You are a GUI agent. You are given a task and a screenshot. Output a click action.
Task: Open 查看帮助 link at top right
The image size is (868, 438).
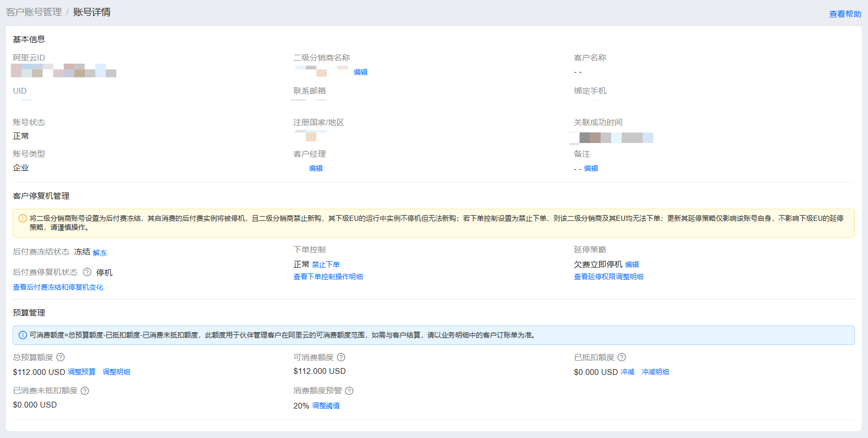click(x=845, y=14)
